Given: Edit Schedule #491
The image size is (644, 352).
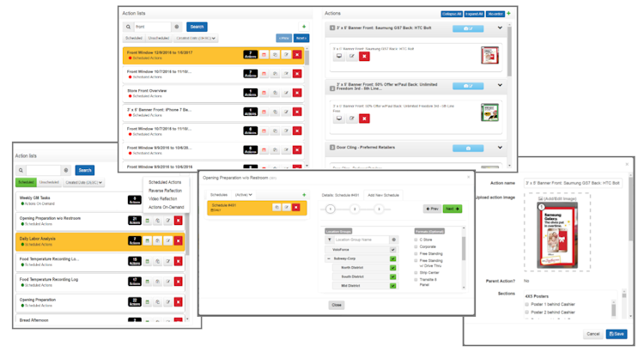Looking at the screenshot, I should point(286,208).
